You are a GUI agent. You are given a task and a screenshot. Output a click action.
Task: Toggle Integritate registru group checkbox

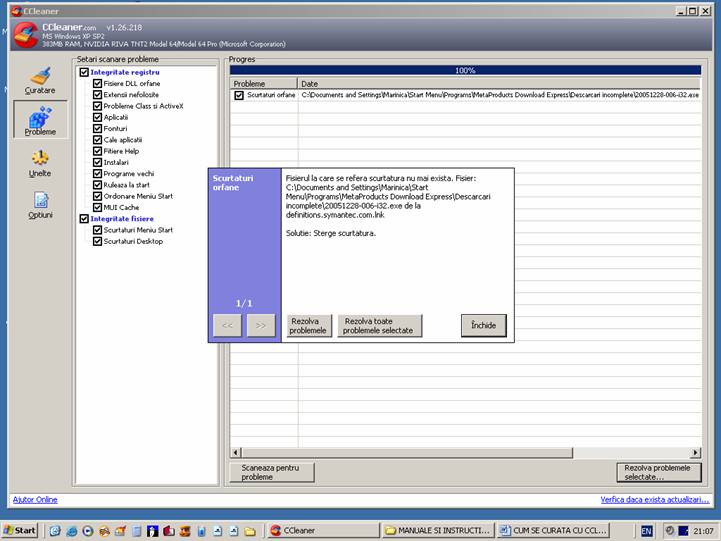point(84,72)
